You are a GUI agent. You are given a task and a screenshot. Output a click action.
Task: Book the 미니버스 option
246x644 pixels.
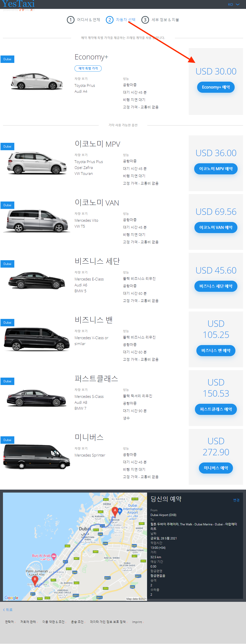(216, 468)
